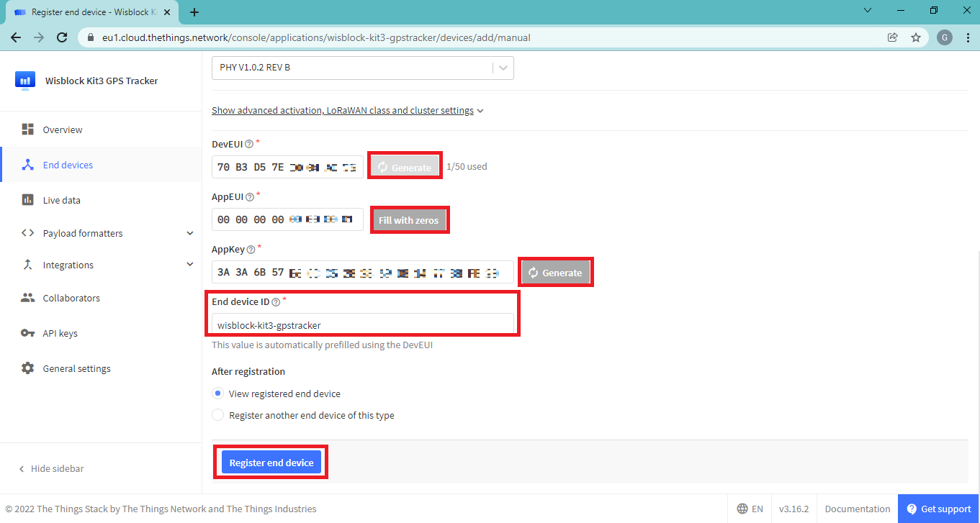
Task: Generate a new AppKey
Action: 555,273
